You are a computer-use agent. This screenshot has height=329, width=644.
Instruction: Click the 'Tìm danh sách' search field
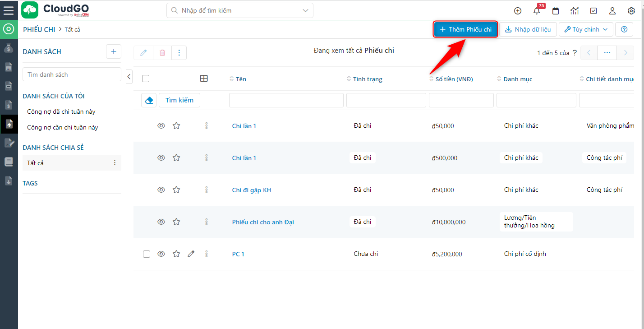[72, 74]
